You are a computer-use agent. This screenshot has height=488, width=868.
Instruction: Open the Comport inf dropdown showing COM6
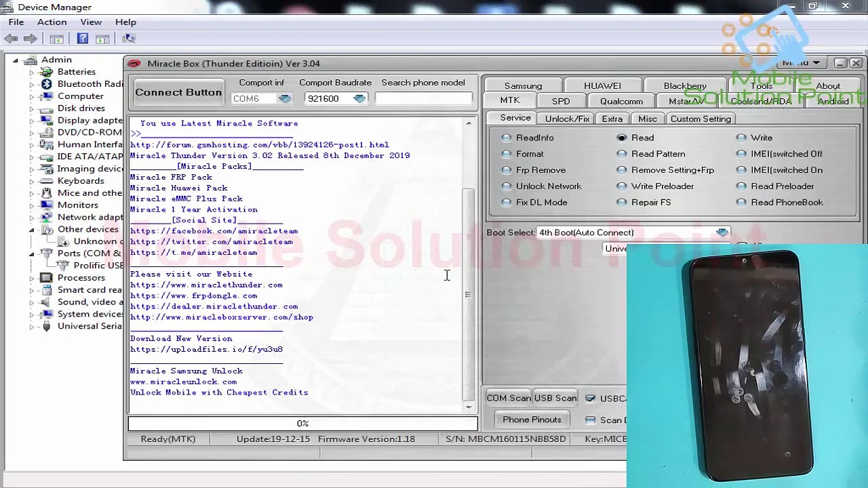pos(284,99)
